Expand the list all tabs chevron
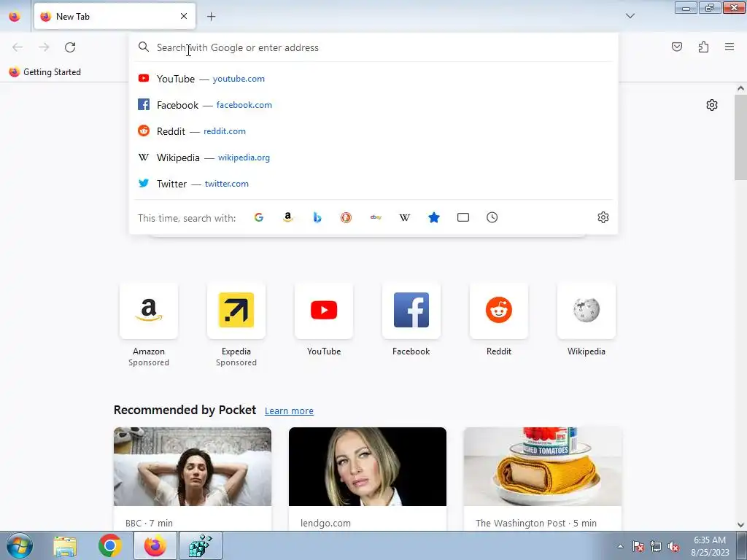Viewport: 747px width, 560px height. pos(630,16)
